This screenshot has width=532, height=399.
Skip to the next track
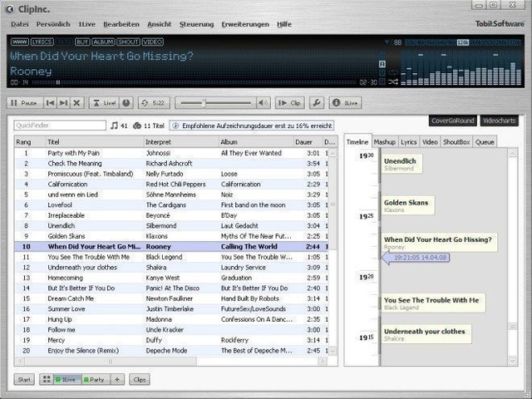point(63,103)
